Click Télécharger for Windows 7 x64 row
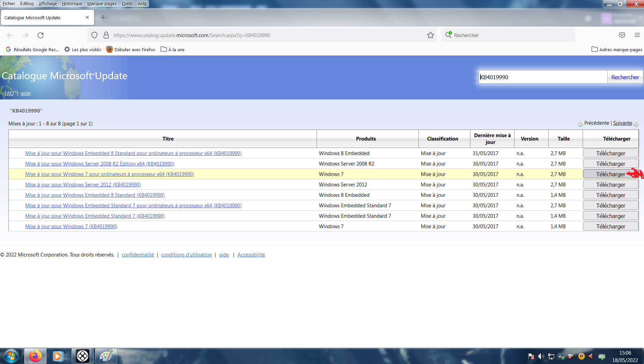 (610, 174)
